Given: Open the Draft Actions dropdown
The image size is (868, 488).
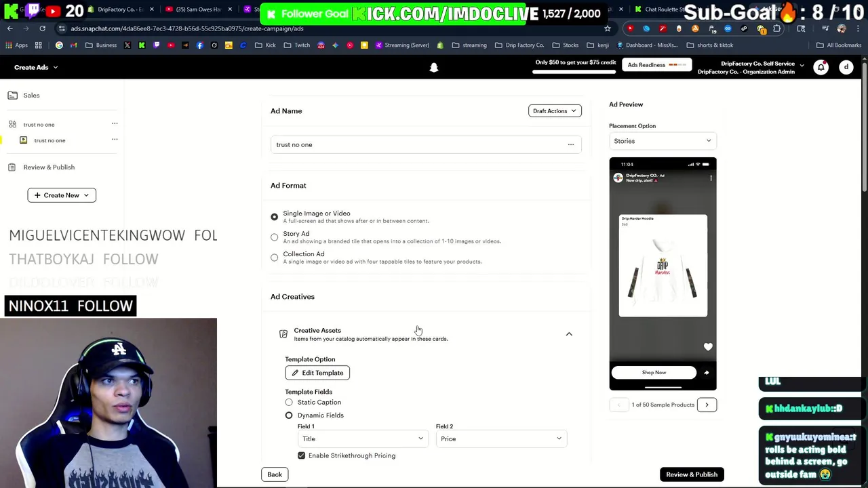Looking at the screenshot, I should click(x=555, y=111).
